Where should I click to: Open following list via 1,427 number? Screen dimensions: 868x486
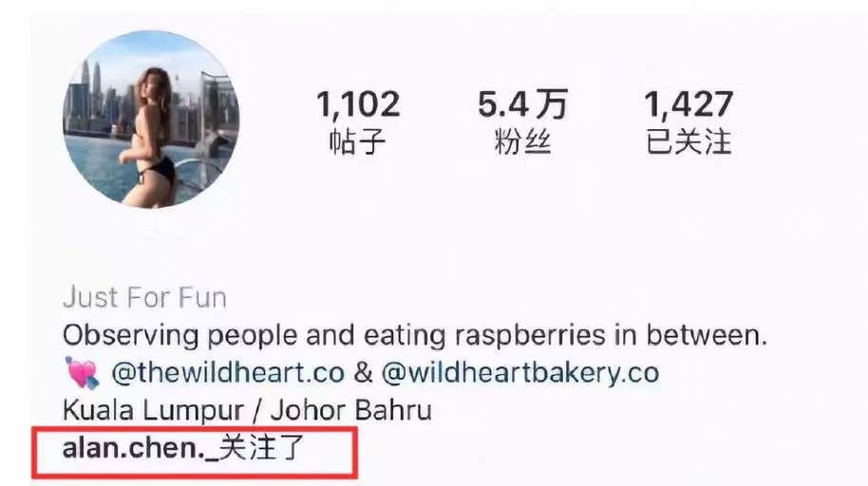[689, 104]
